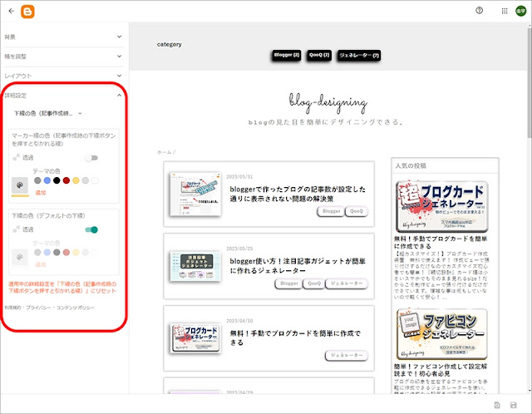
Task: Open the コンテンツ ポリシー footer link
Action: 75,308
